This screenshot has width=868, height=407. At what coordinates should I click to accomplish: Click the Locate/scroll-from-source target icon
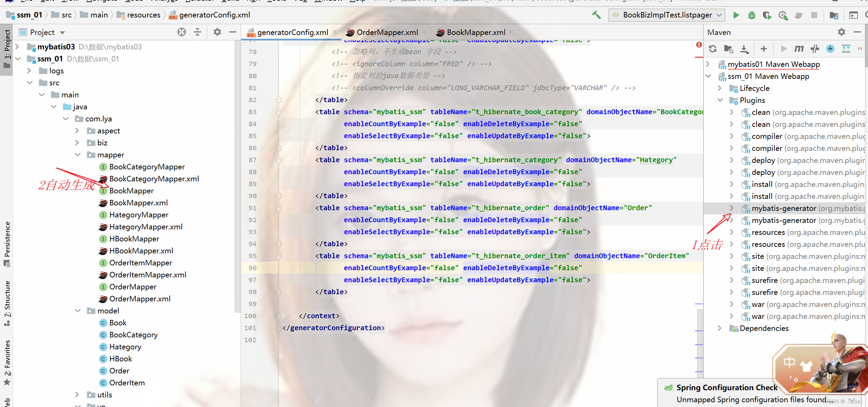coord(182,32)
